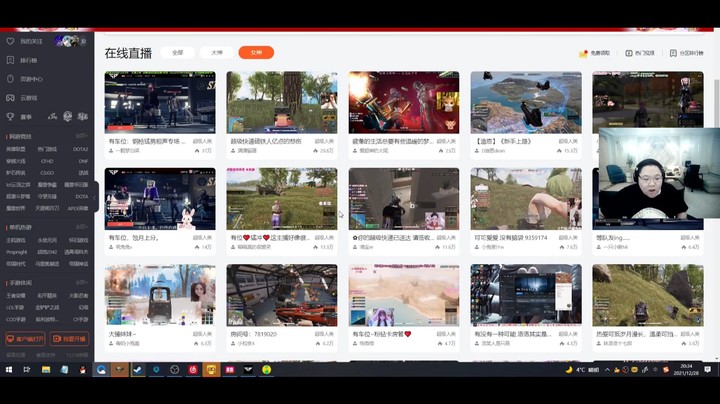Expand 全部 link in 单机热游 section

(x=81, y=227)
